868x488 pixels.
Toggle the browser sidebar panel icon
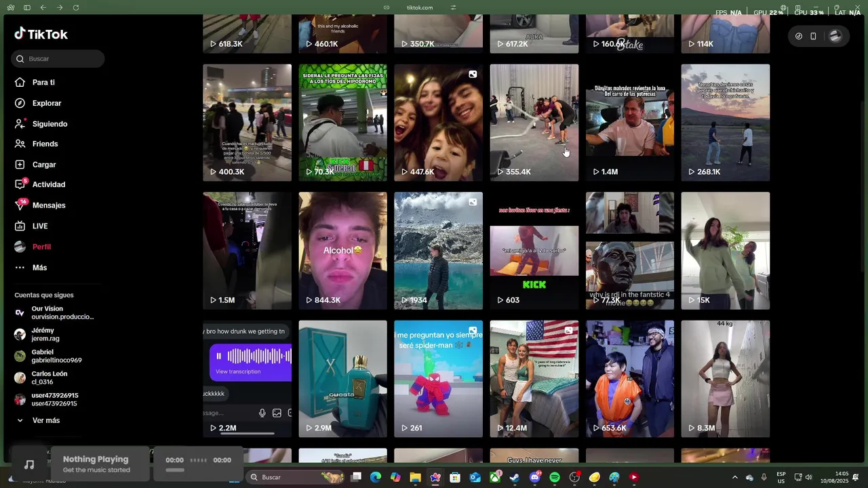pos(26,7)
